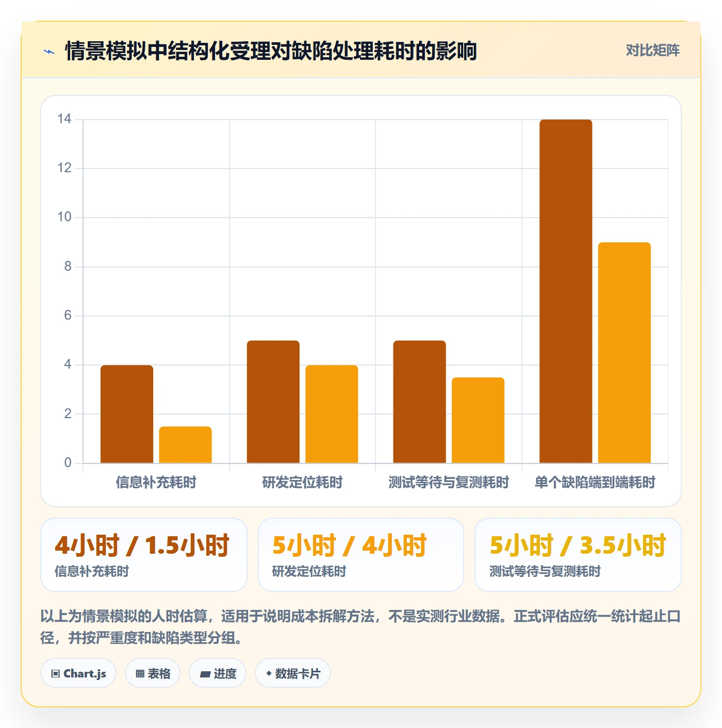Click the Chart.js tag chip
The width and height of the screenshot is (722, 728).
click(x=78, y=673)
